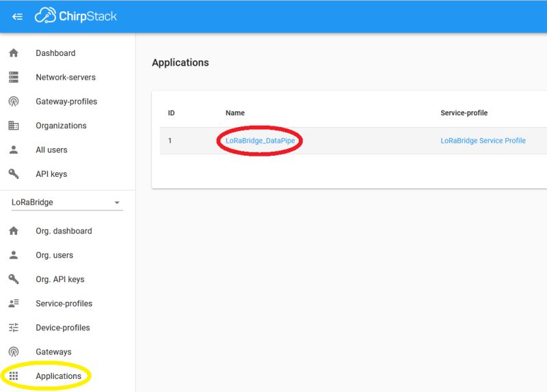The width and height of the screenshot is (547, 392).
Task: Click the Org. users person icon
Action: (14, 255)
